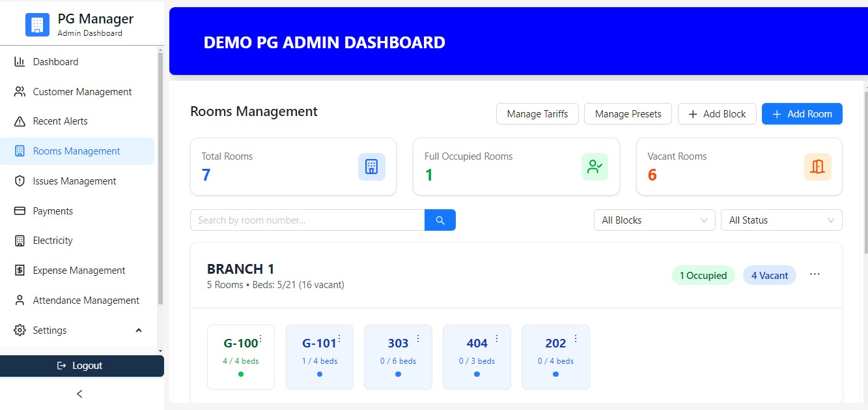Select the Dashboard chart icon
868x410 pixels.
coord(20,61)
